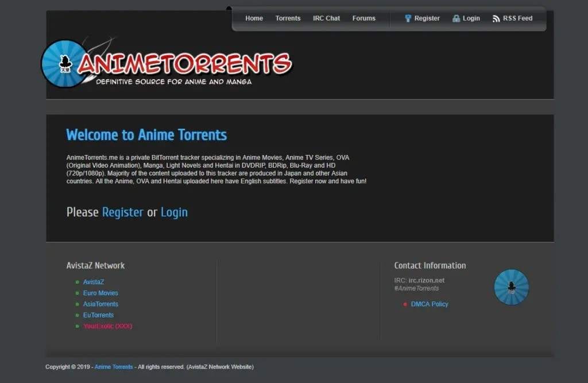This screenshot has width=588, height=383.
Task: Open RSS Feed text link in navigation
Action: pyautogui.click(x=517, y=18)
